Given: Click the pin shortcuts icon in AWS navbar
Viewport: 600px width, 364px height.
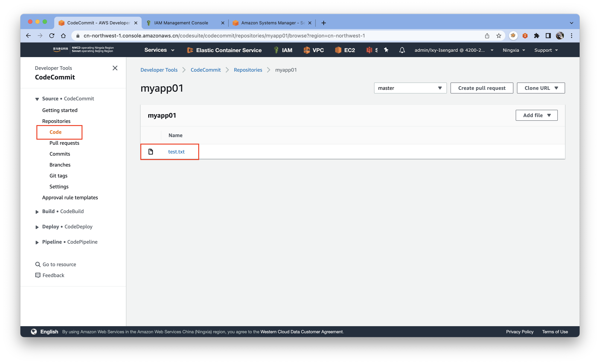Looking at the screenshot, I should (x=386, y=50).
